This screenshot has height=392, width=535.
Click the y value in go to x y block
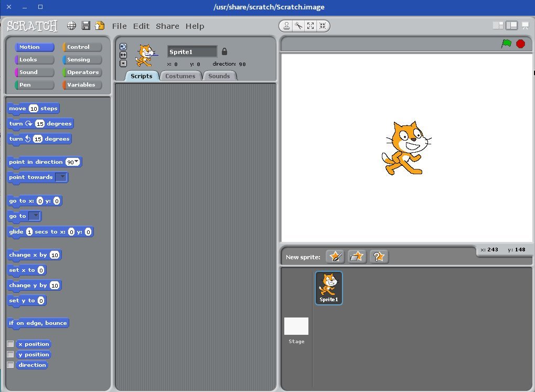point(57,201)
